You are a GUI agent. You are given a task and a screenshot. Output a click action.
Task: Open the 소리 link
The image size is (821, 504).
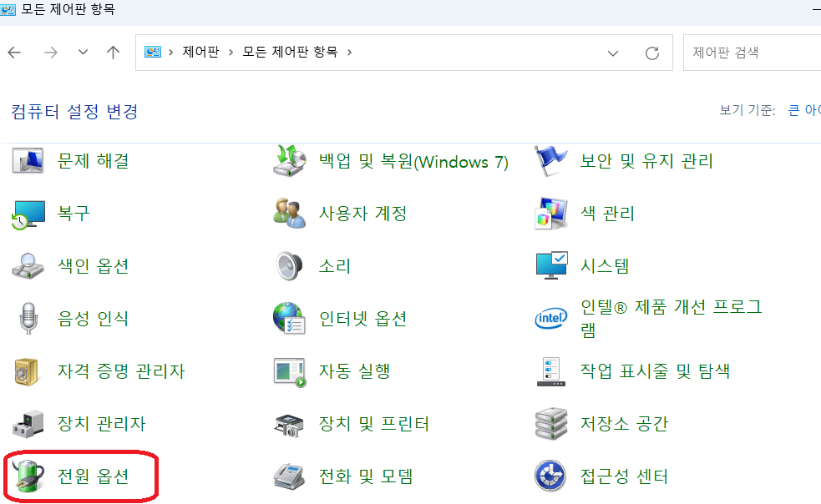tap(335, 266)
